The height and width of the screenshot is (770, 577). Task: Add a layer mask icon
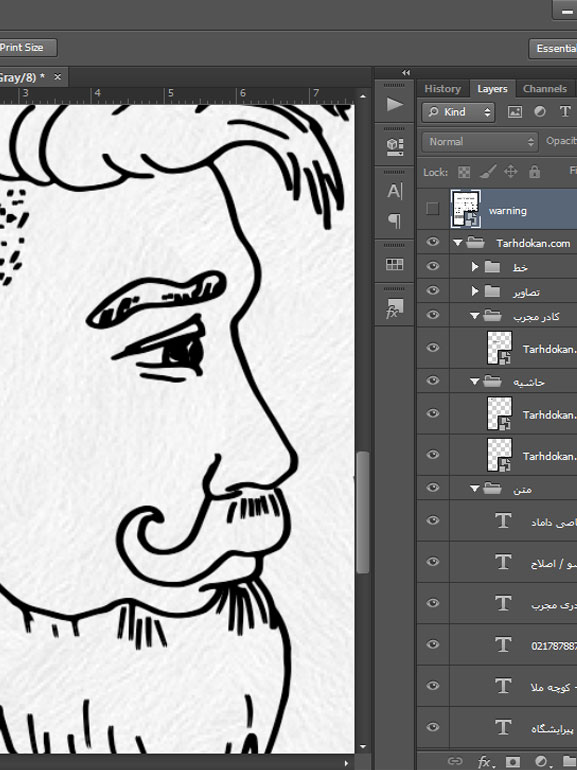click(513, 762)
